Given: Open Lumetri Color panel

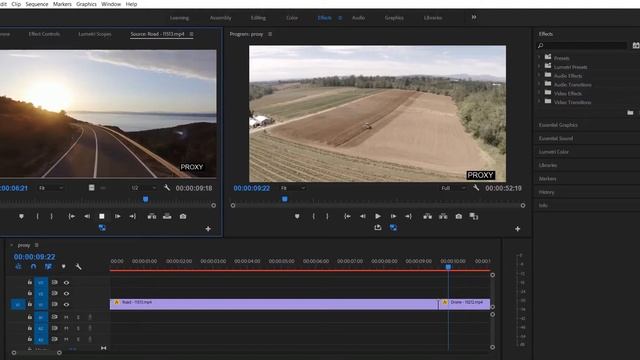Looking at the screenshot, I should click(553, 152).
